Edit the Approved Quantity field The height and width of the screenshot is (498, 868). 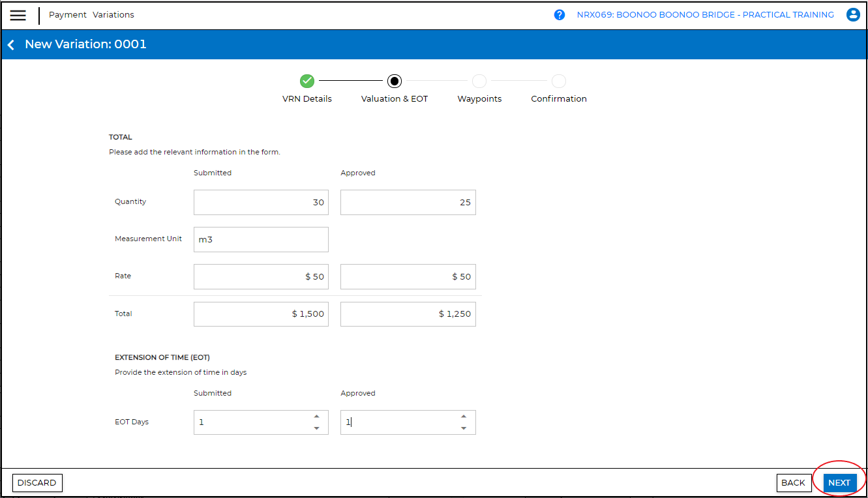[x=408, y=202]
